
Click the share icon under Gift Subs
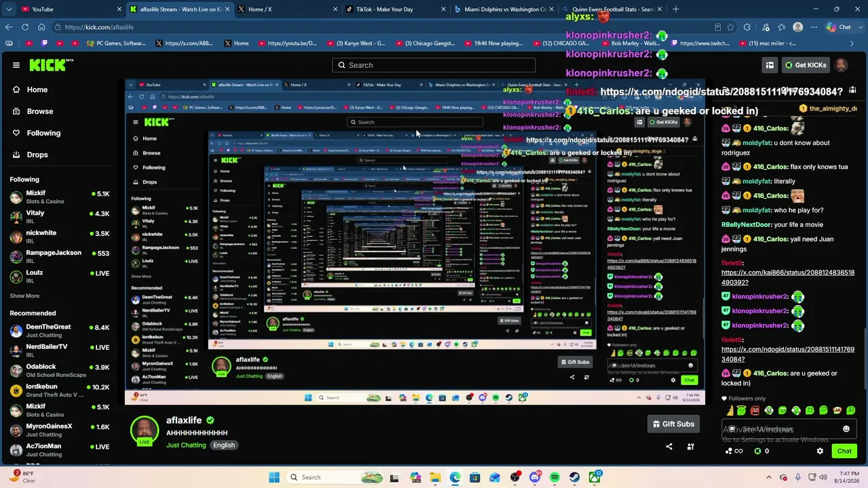point(669,447)
